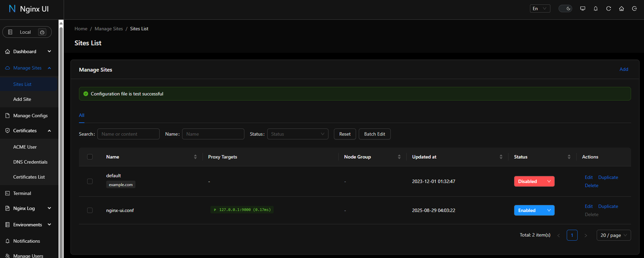Click Home in the breadcrumb
Image resolution: width=644 pixels, height=258 pixels.
[x=81, y=29]
